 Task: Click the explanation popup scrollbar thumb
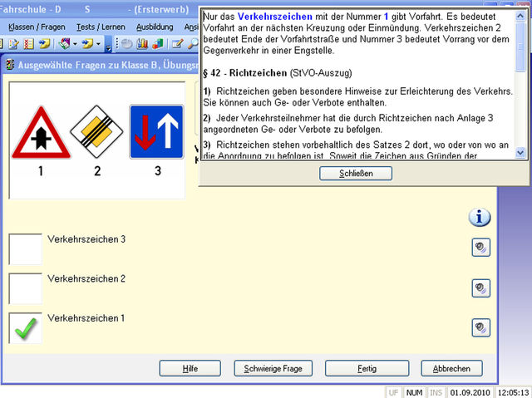(520, 47)
